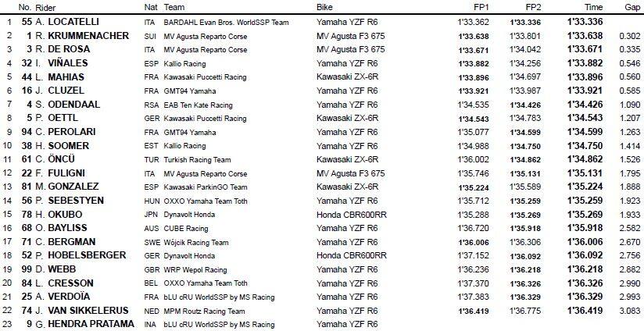Click the best time 1'33.336 in Time column
Image resolution: width=644 pixels, height=331 pixels.
596,22
